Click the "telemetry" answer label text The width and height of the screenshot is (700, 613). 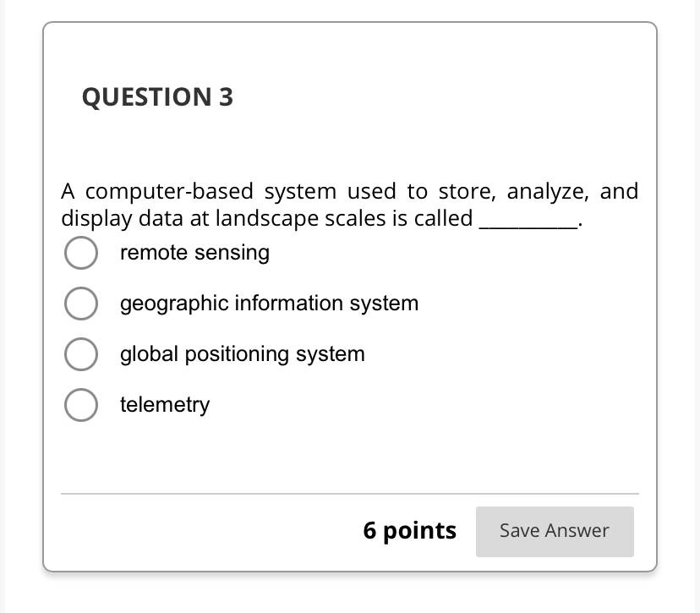[164, 405]
